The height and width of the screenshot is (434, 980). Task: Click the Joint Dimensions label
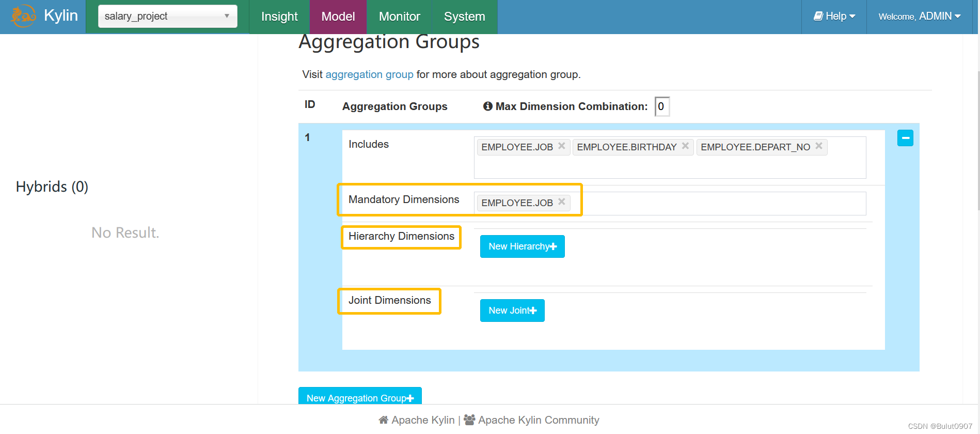[x=389, y=300]
